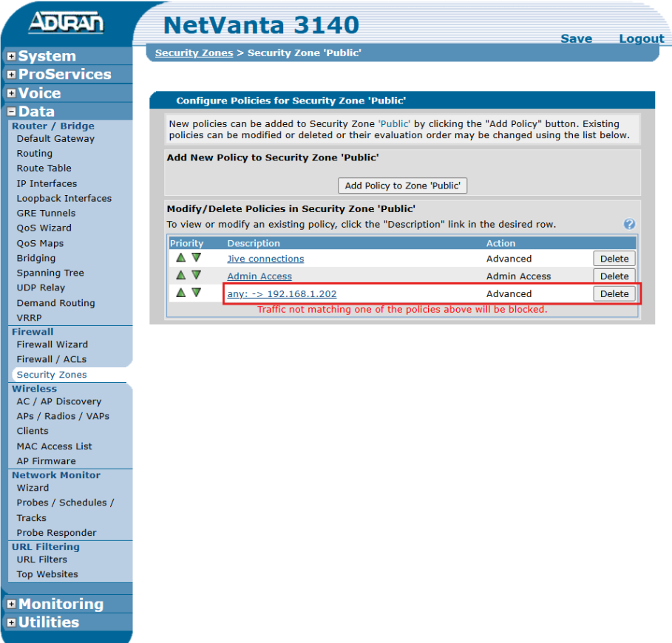Move Admin Access policy down in priority

point(197,275)
